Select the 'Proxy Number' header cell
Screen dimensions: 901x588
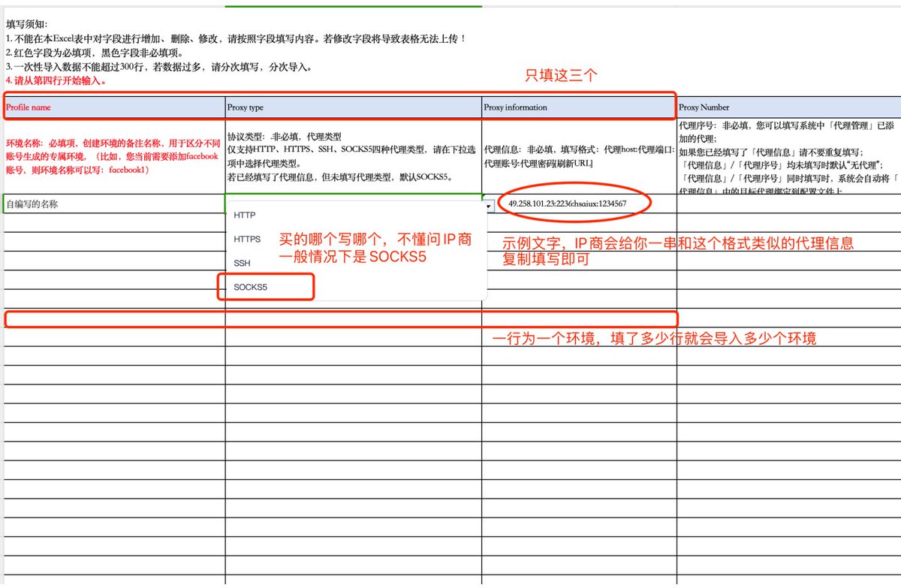[x=788, y=107]
